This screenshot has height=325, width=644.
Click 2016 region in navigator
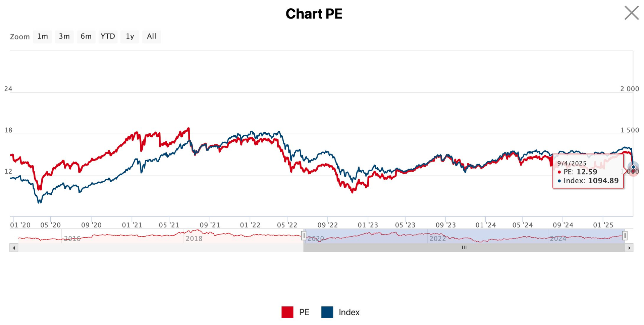click(72, 239)
